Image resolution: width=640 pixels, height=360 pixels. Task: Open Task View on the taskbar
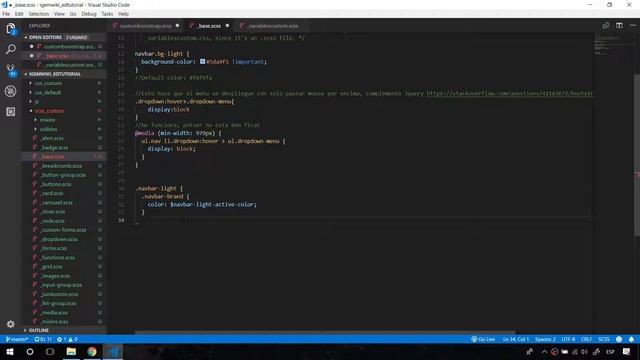tap(50, 351)
